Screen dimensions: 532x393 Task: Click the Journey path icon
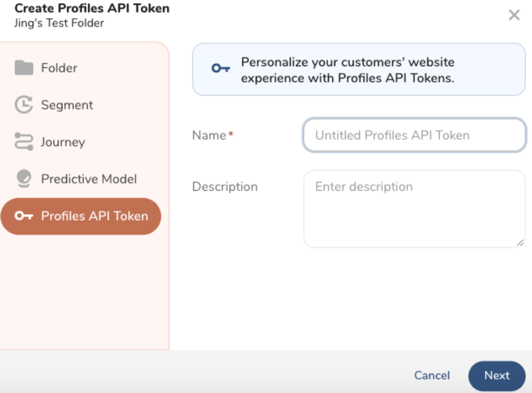pos(24,142)
